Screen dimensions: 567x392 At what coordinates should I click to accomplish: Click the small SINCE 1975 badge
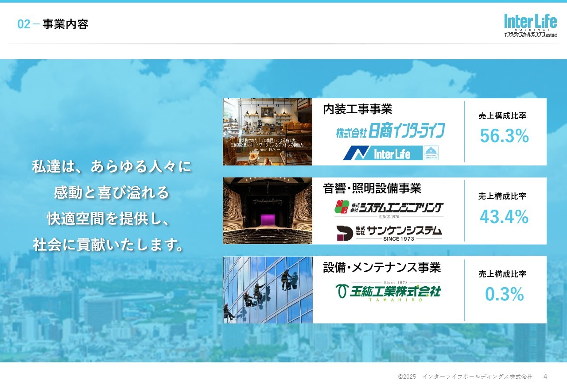click(431, 153)
